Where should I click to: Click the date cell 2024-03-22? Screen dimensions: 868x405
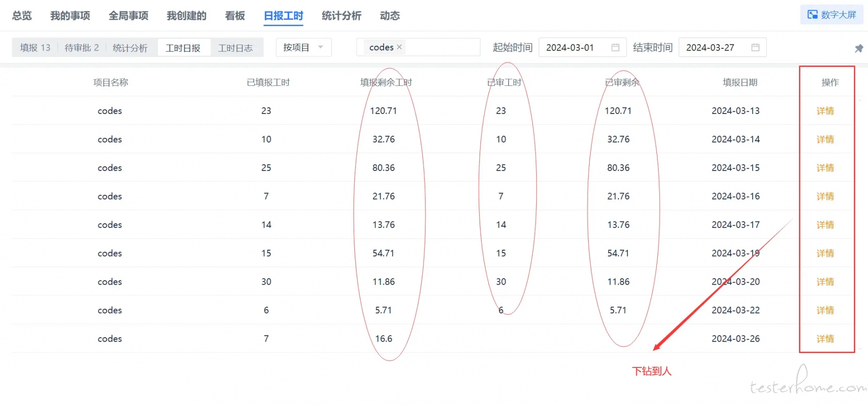[736, 310]
